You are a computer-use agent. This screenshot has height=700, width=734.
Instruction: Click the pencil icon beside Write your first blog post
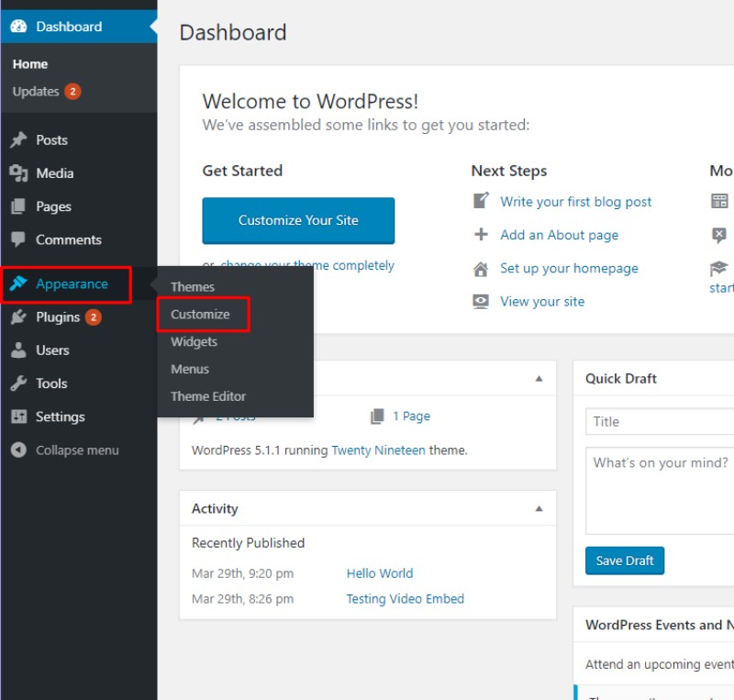[481, 201]
